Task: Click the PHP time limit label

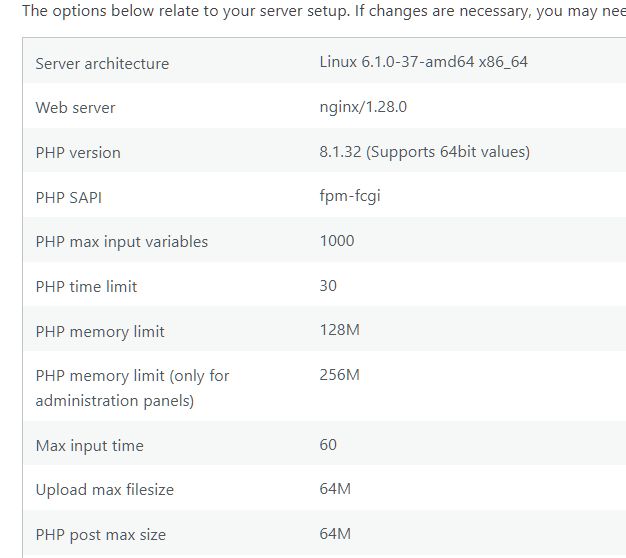Action: 86,287
